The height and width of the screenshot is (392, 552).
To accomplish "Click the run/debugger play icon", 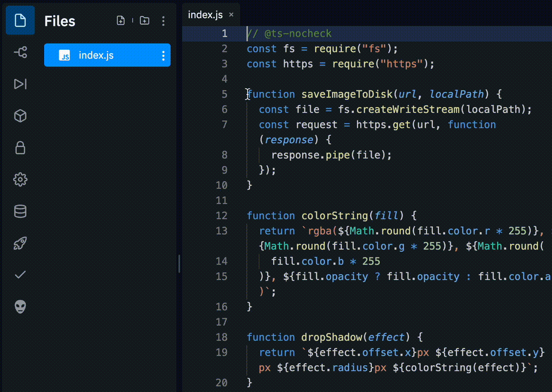I will pyautogui.click(x=20, y=84).
